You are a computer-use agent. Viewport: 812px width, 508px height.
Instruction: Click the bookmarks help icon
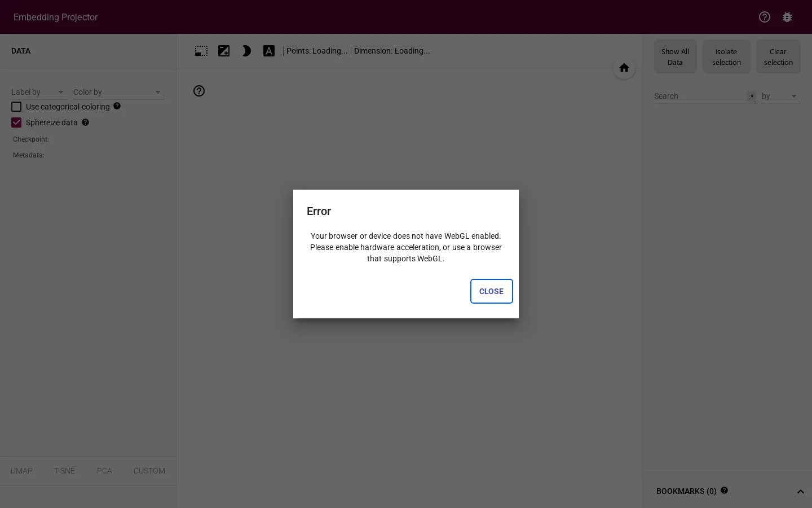[x=724, y=491]
